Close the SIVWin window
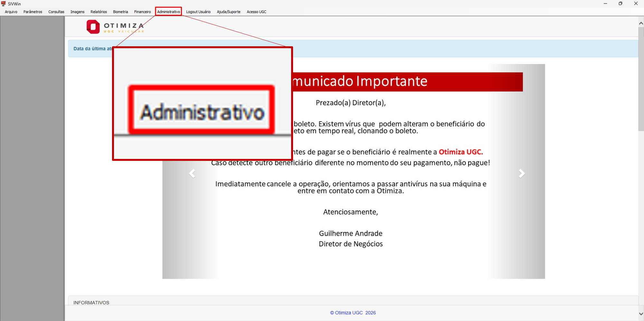This screenshot has width=644, height=321. 636,4
